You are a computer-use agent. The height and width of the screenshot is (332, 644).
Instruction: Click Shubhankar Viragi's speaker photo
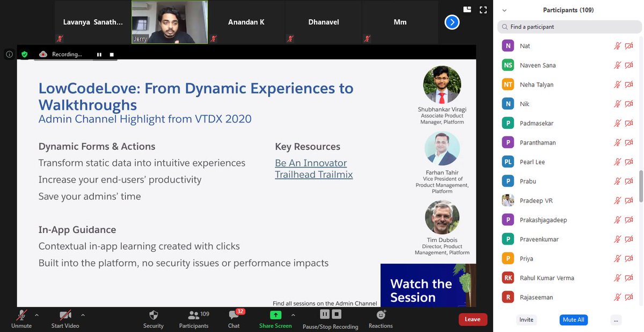(442, 85)
